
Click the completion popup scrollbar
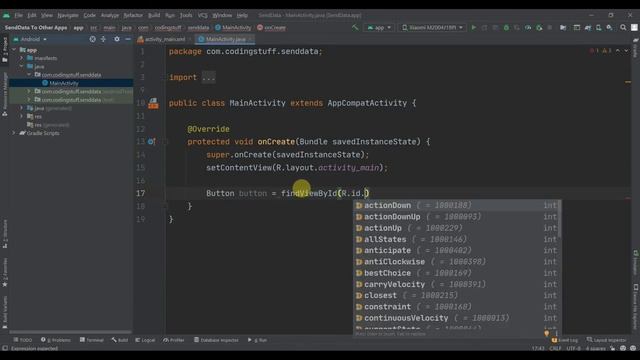(560, 219)
